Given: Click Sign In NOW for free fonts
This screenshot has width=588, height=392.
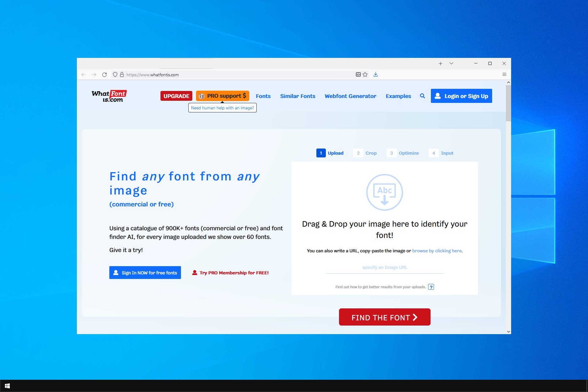Looking at the screenshot, I should (145, 273).
